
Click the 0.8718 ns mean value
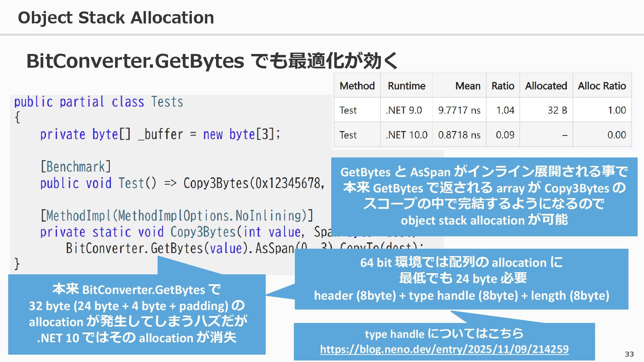[x=459, y=135]
